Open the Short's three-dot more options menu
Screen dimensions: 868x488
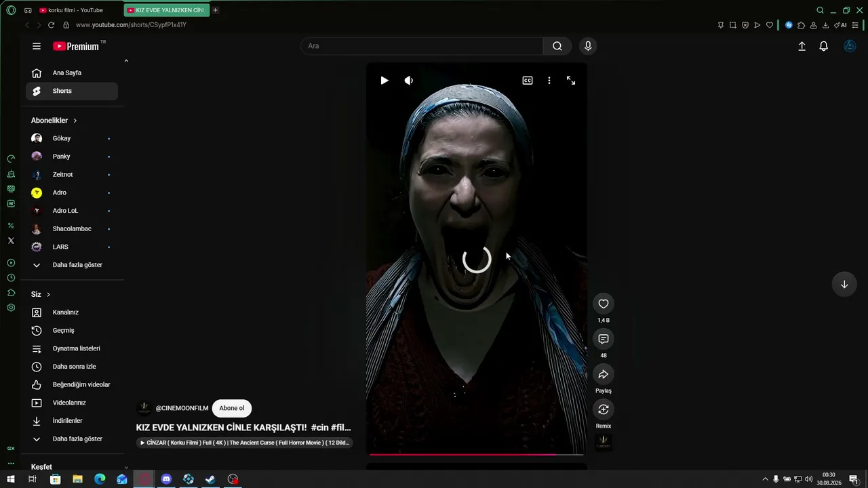[x=549, y=81]
